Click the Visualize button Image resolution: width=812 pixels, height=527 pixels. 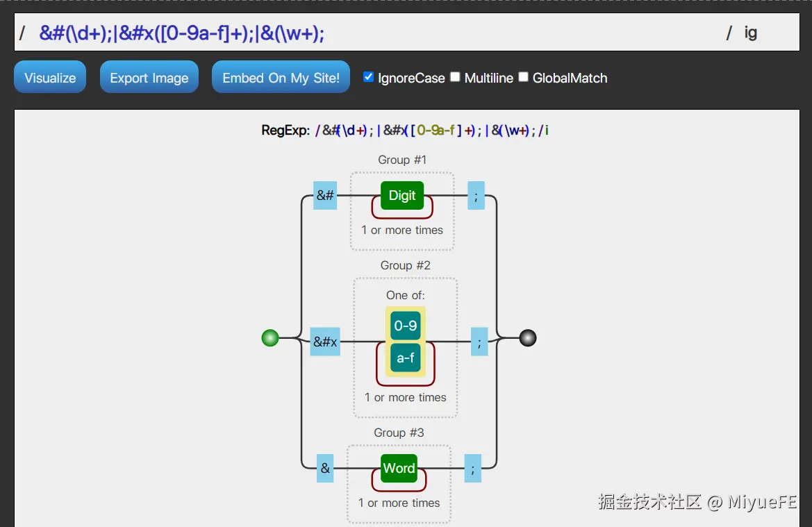[50, 77]
